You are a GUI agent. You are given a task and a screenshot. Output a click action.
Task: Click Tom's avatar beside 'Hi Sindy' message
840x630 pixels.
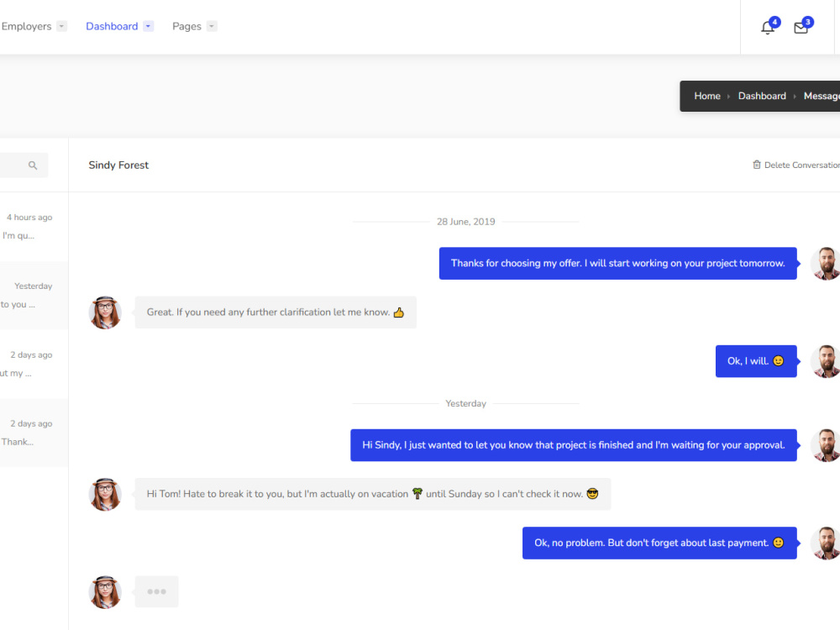pyautogui.click(x=826, y=445)
